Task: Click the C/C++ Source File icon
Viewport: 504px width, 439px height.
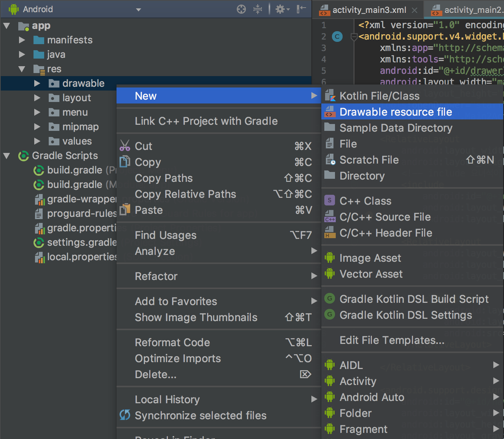Action: 330,216
